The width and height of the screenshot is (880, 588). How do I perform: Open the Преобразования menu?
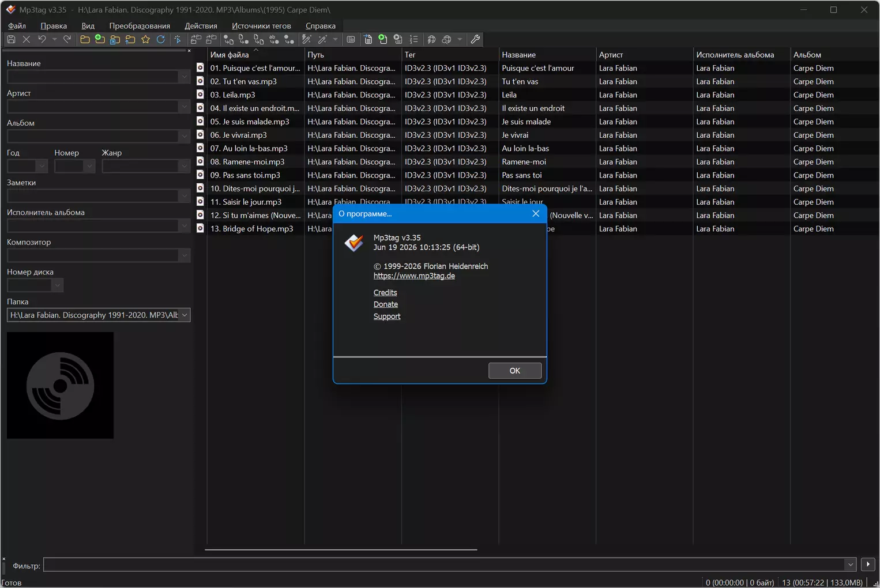click(x=140, y=26)
